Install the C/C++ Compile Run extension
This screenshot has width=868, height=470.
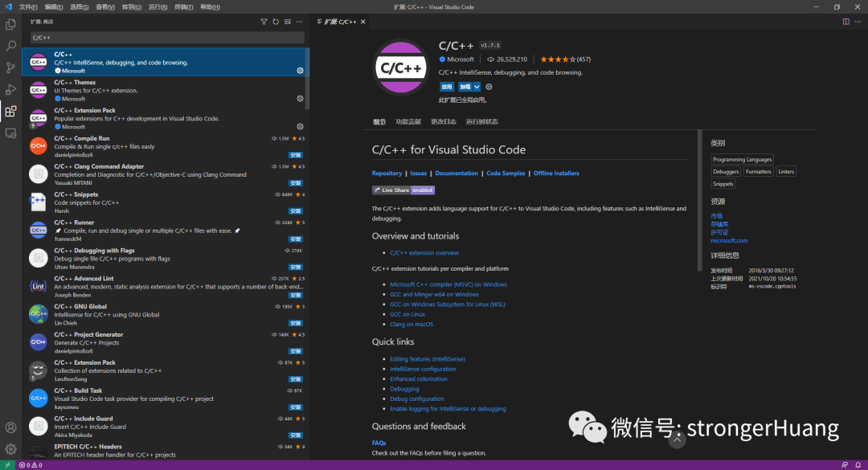pos(296,154)
